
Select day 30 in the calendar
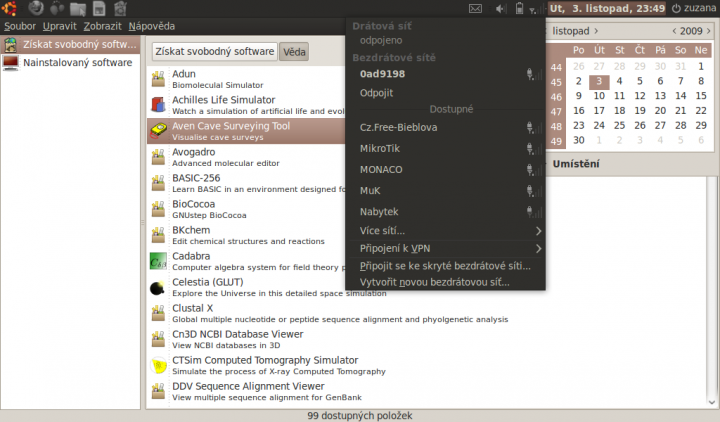(x=579, y=140)
